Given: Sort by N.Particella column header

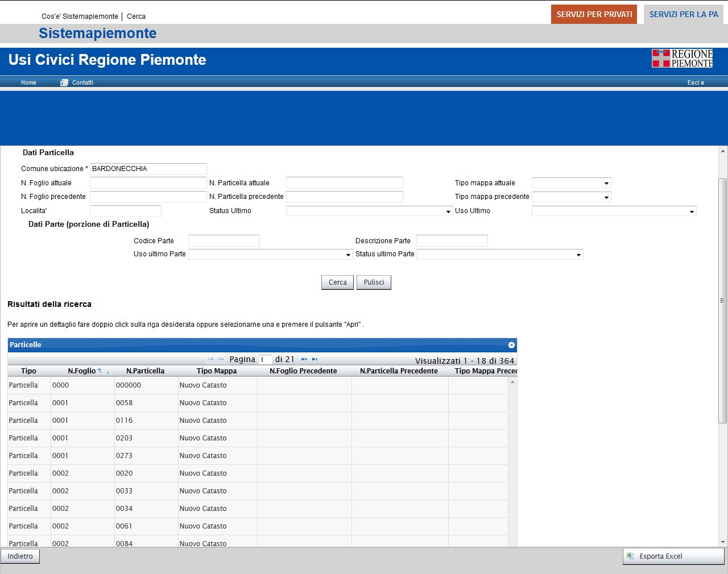Looking at the screenshot, I should [x=145, y=371].
